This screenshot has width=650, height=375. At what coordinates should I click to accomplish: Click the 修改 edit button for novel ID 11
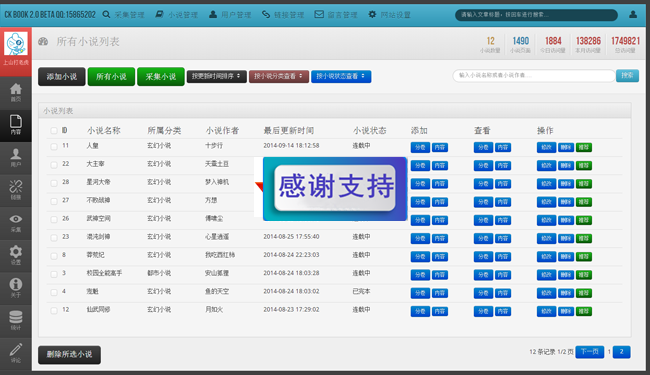[x=546, y=147]
